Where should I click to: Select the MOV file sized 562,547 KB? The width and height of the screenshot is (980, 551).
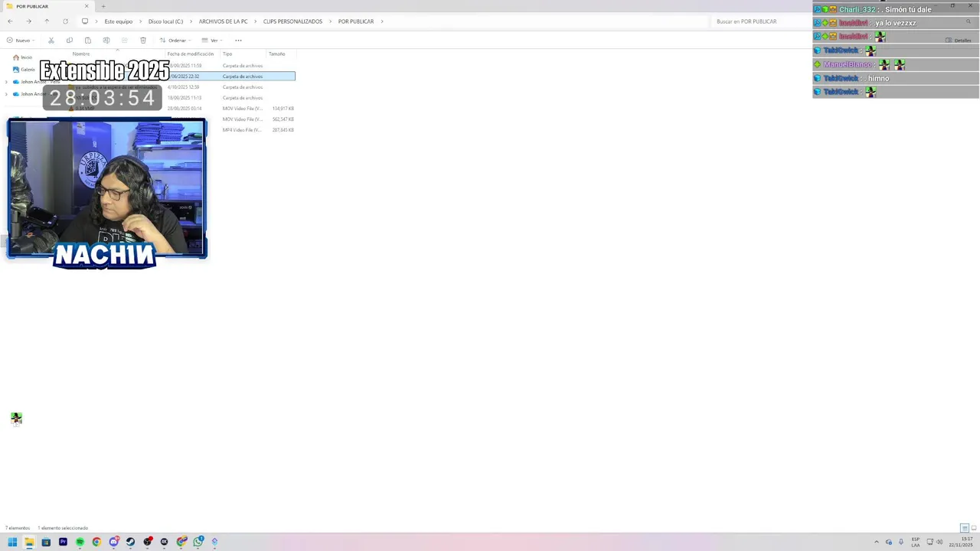(x=181, y=119)
